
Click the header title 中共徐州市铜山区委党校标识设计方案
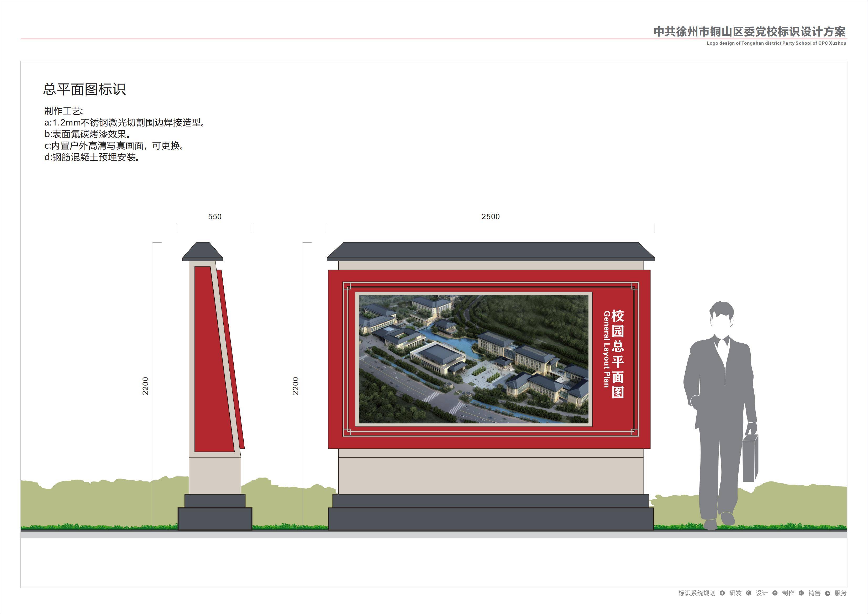click(750, 32)
